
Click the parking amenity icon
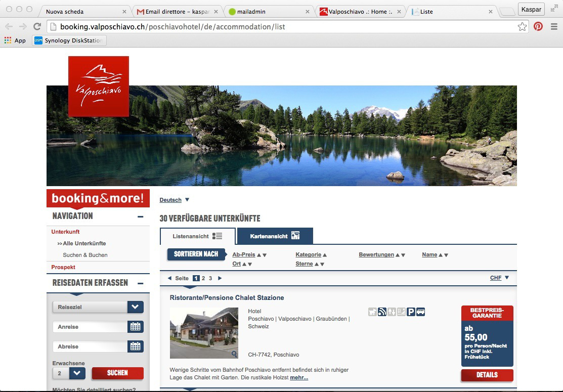click(411, 312)
